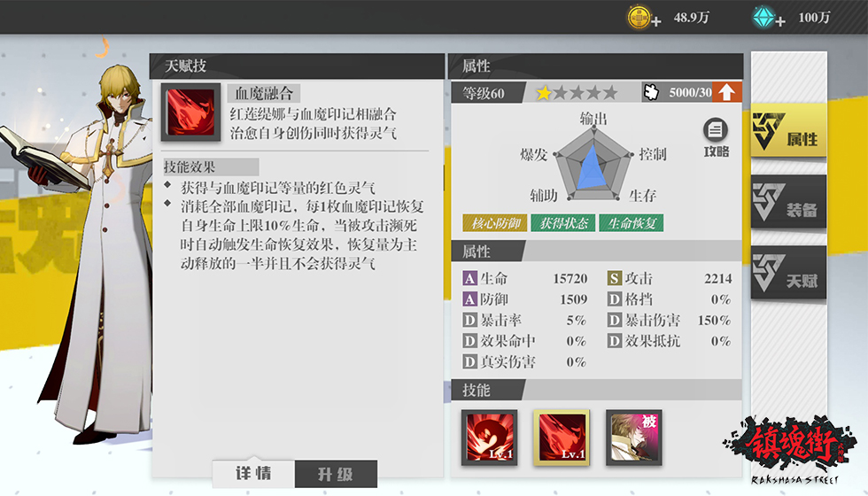Switch to the 详情 details tab

[253, 473]
